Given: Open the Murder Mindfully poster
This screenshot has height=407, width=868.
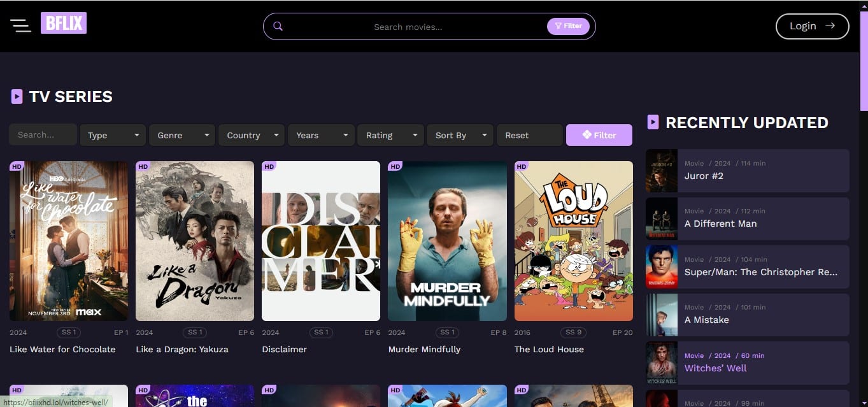Looking at the screenshot, I should pos(447,241).
